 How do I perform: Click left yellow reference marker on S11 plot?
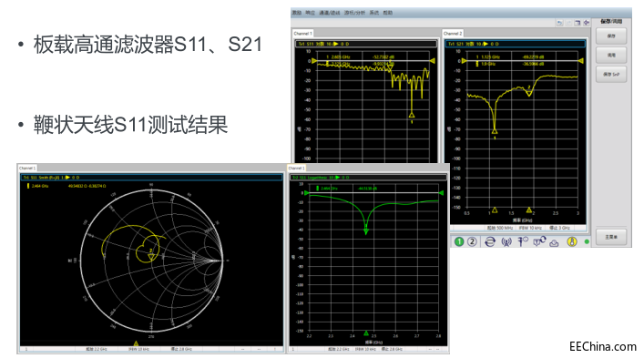(313, 61)
